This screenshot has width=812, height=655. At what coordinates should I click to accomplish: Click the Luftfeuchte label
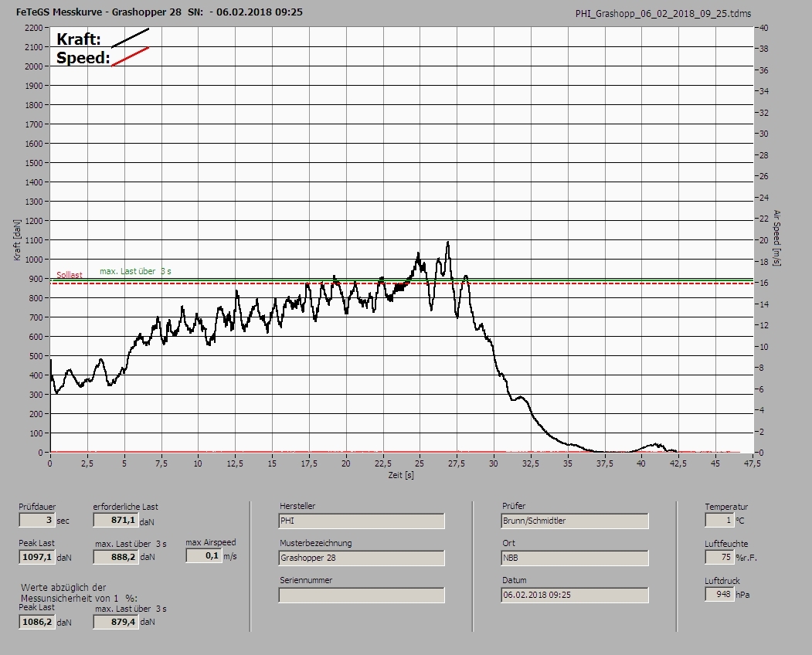pos(726,544)
